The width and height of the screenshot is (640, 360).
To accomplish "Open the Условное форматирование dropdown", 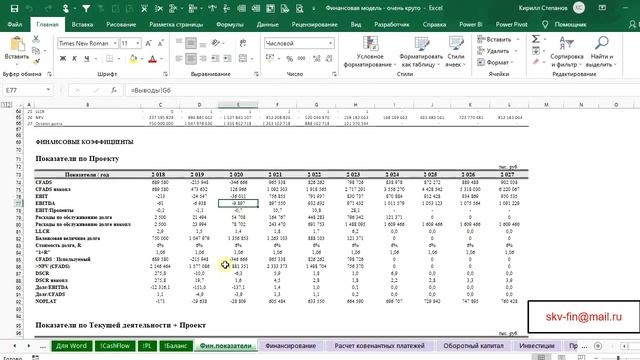I will click(x=370, y=51).
